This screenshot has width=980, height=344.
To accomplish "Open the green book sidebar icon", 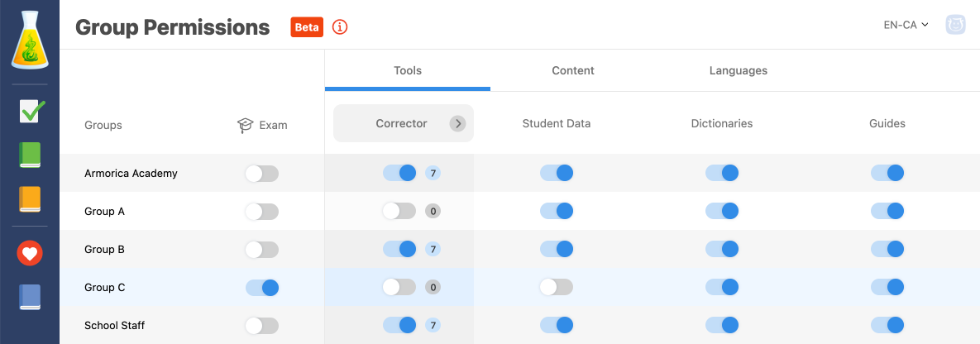I will click(30, 155).
